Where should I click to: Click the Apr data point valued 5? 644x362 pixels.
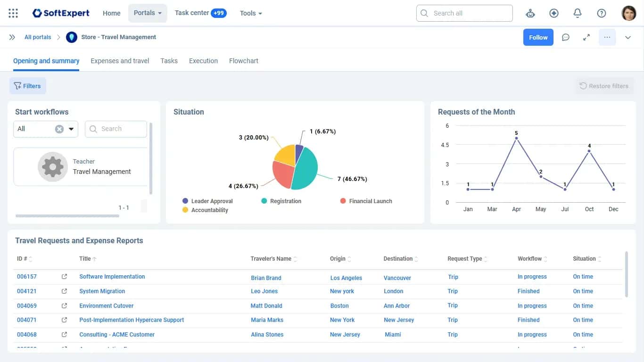click(516, 138)
